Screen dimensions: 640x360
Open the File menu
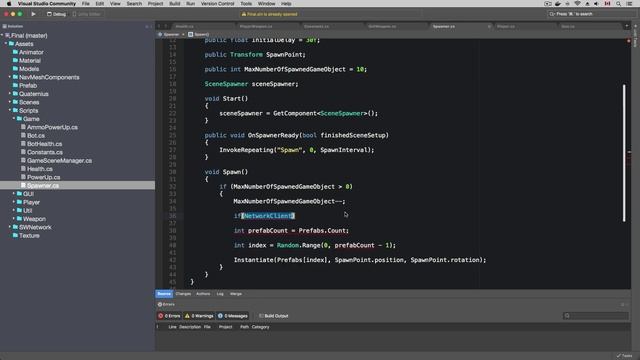[85, 4]
